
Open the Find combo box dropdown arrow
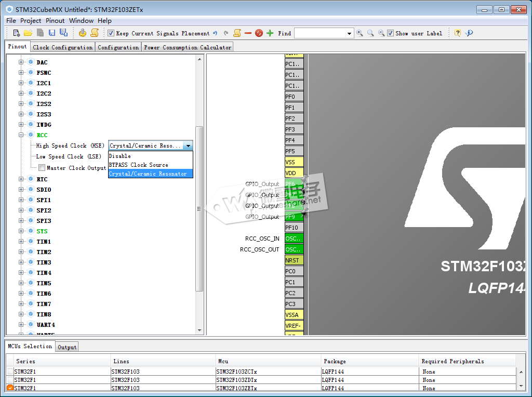coord(349,33)
